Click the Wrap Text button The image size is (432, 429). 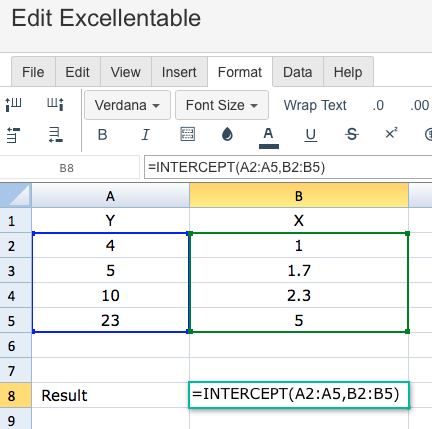point(315,105)
